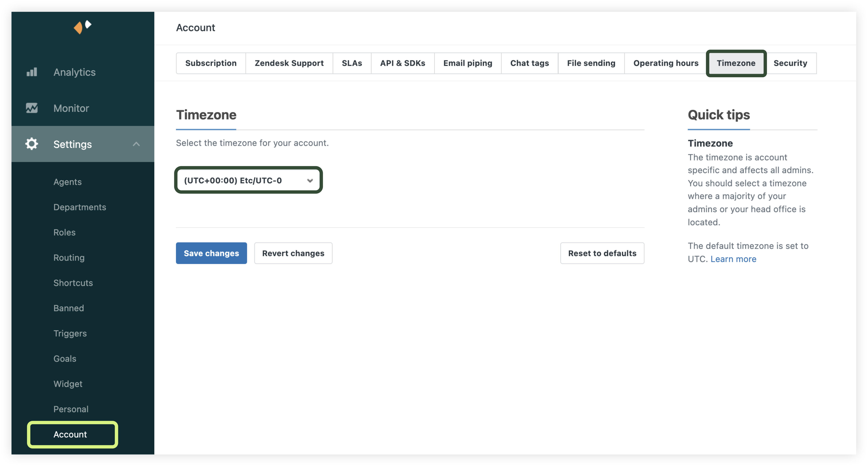
Task: Go to Widget settings
Action: click(x=68, y=384)
